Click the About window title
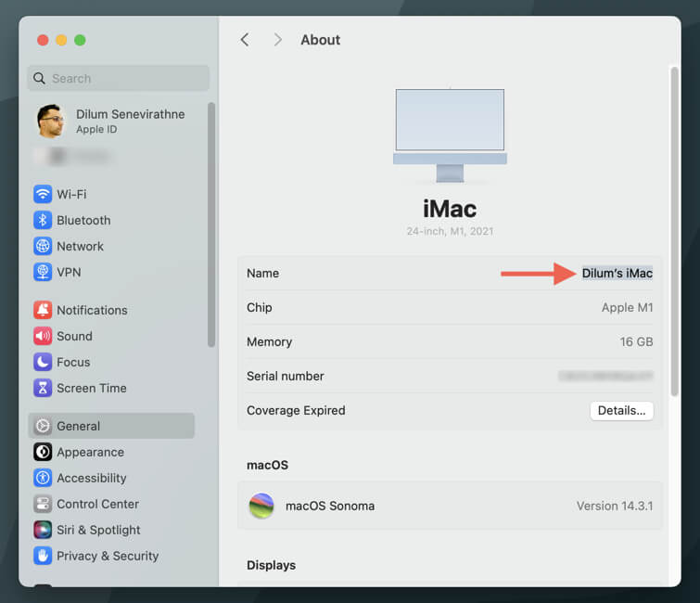Image resolution: width=700 pixels, height=603 pixels. (320, 40)
